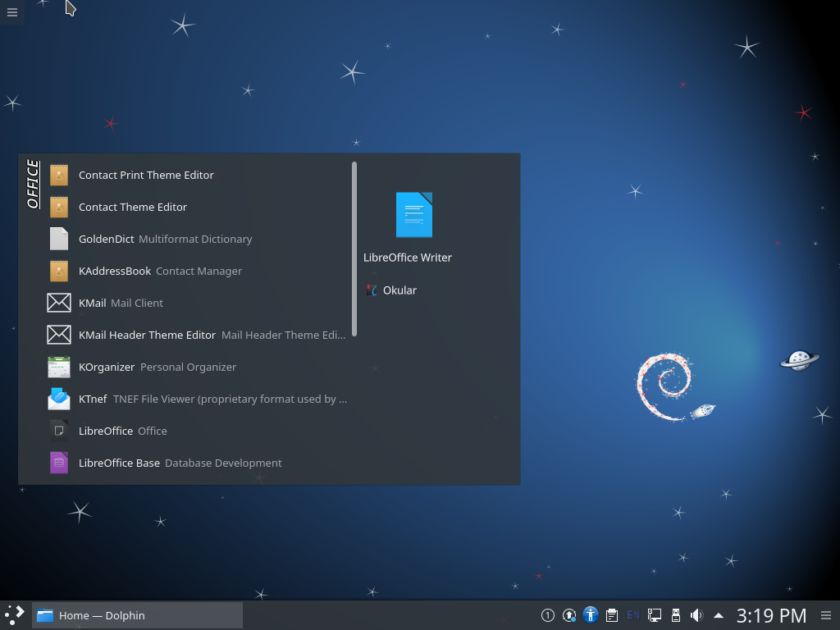Viewport: 840px width, 630px height.
Task: Open the software updates tray icon
Action: [569, 615]
